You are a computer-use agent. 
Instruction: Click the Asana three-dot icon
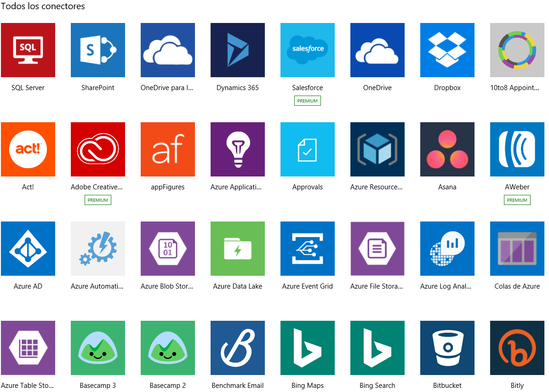point(447,149)
